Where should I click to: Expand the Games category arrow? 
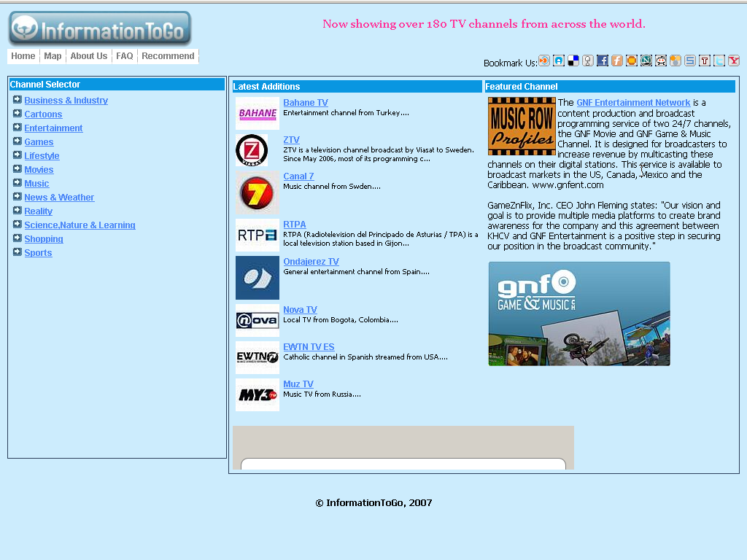(18, 141)
